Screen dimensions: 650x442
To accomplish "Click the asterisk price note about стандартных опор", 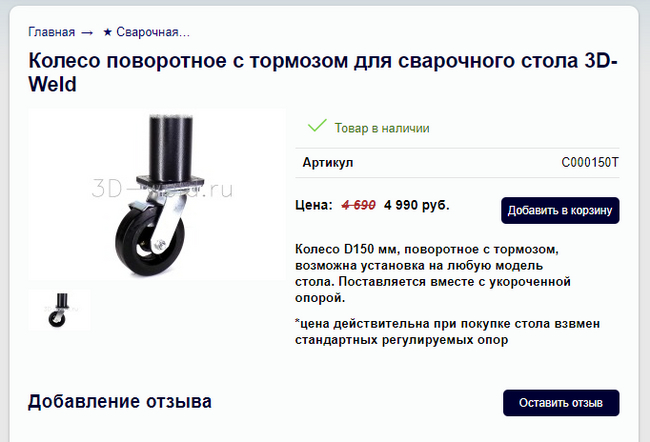I will (447, 332).
